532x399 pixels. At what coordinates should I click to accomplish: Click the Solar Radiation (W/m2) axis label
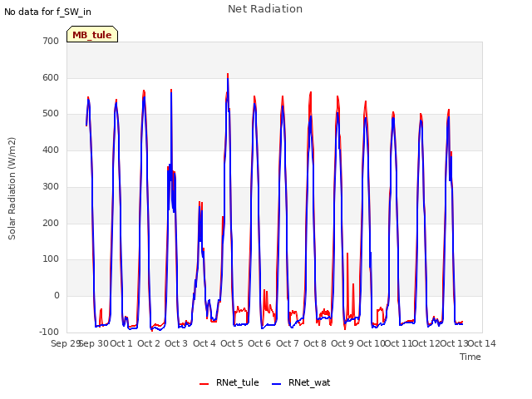tap(12, 189)
